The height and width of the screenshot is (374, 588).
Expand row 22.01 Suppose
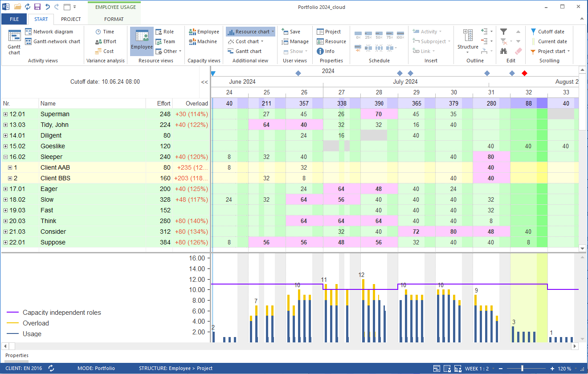pos(5,242)
